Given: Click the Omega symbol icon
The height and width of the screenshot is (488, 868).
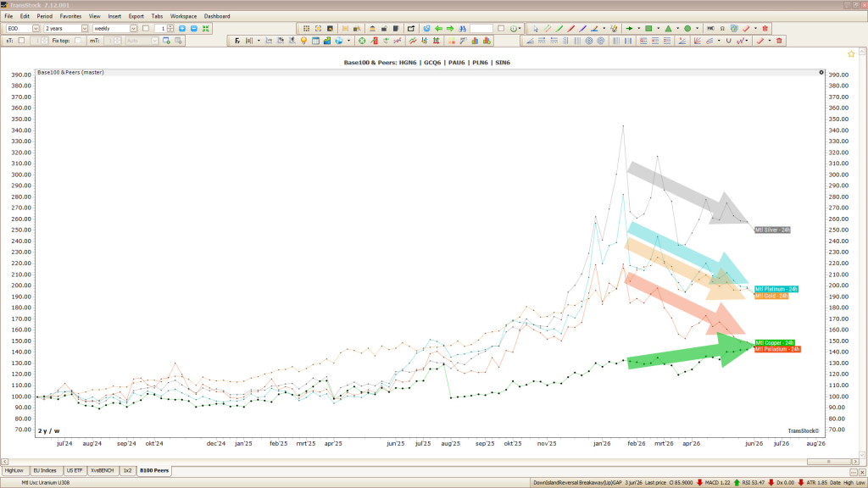Looking at the screenshot, I should (722, 28).
